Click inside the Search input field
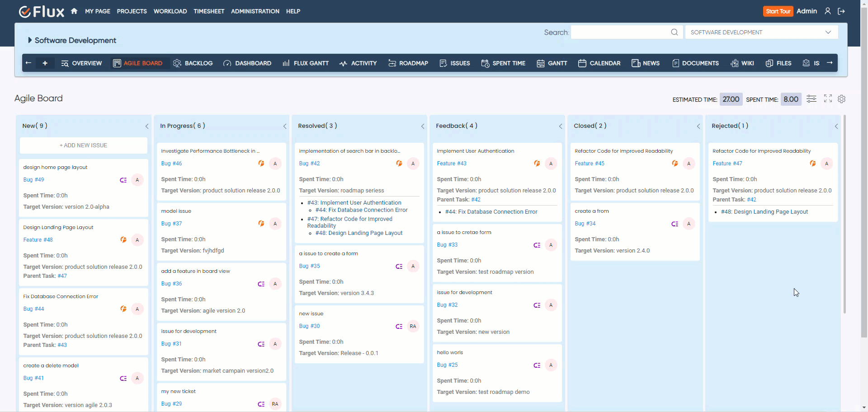The height and width of the screenshot is (412, 868). (x=619, y=32)
